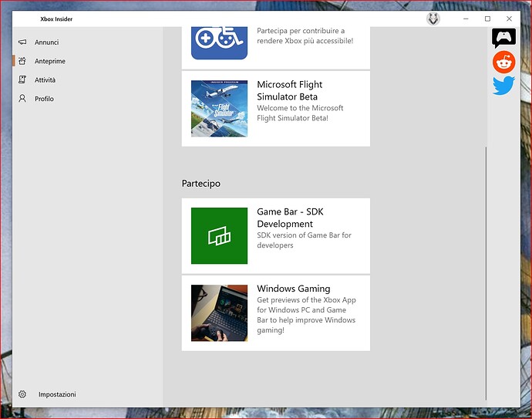The image size is (532, 419).
Task: Click 'SDK version of Game Bar for developers' text
Action: [304, 240]
